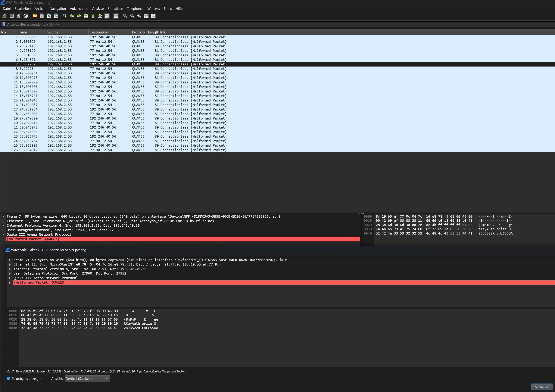The image size is (555, 392).
Task: Sort packets by the Protocol column header
Action: (x=138, y=32)
